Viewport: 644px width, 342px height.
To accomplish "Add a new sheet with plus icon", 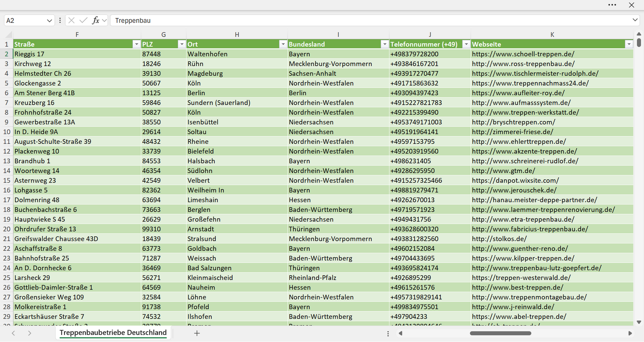I will [197, 333].
